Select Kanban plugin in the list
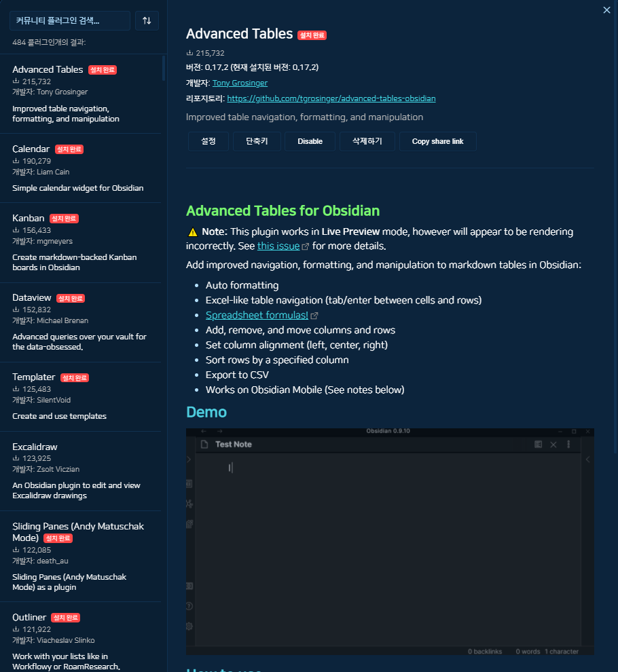Viewport: 618px width, 672px height. (81, 242)
